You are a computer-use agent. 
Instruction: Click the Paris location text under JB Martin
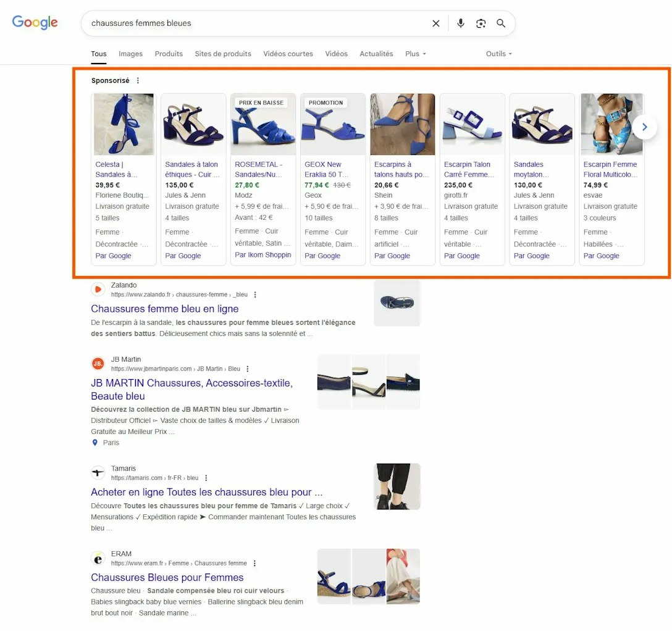(x=111, y=443)
